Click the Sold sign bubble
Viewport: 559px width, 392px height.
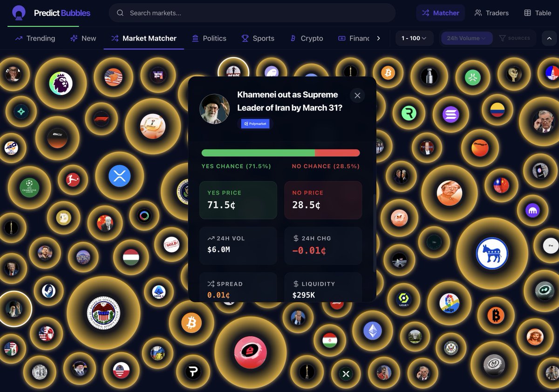pyautogui.click(x=171, y=244)
